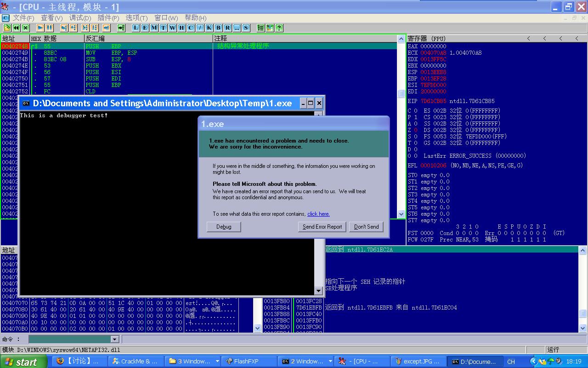Click the Trace into toolbar icon
Screen dimensions: 588x368
coord(85,28)
